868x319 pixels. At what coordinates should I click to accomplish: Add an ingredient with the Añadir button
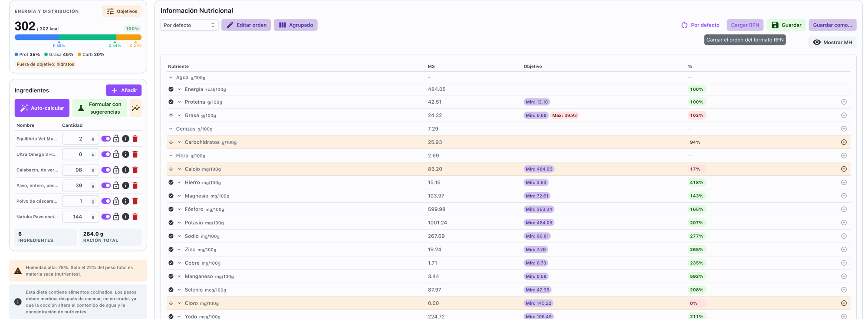124,90
